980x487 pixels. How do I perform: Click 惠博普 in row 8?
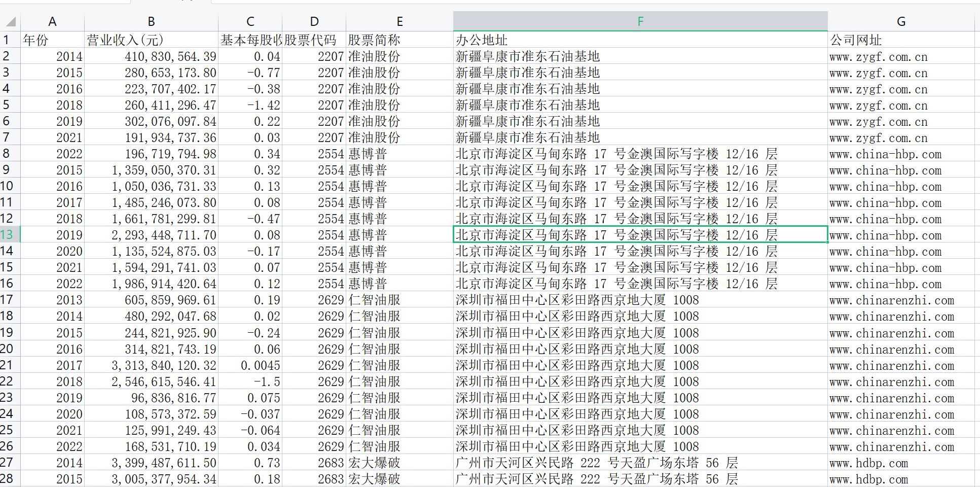[400, 154]
